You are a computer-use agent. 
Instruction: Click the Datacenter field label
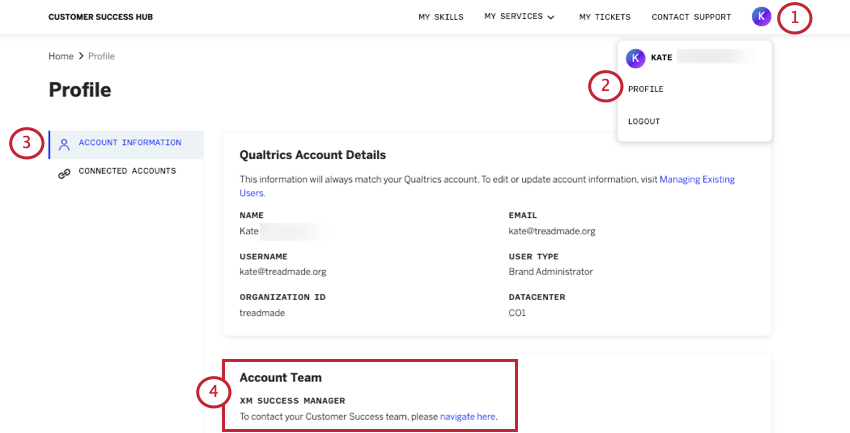pyautogui.click(x=537, y=298)
